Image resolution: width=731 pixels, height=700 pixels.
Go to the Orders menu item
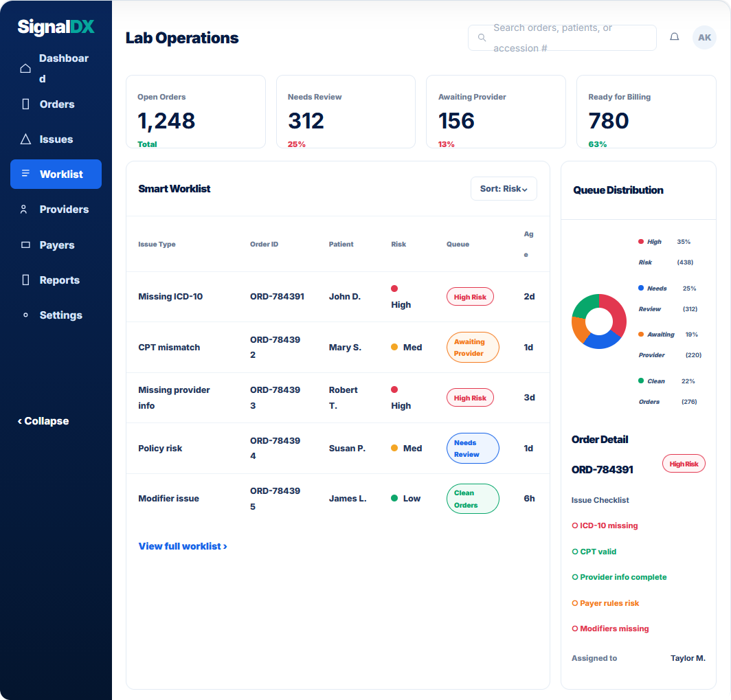(x=56, y=104)
